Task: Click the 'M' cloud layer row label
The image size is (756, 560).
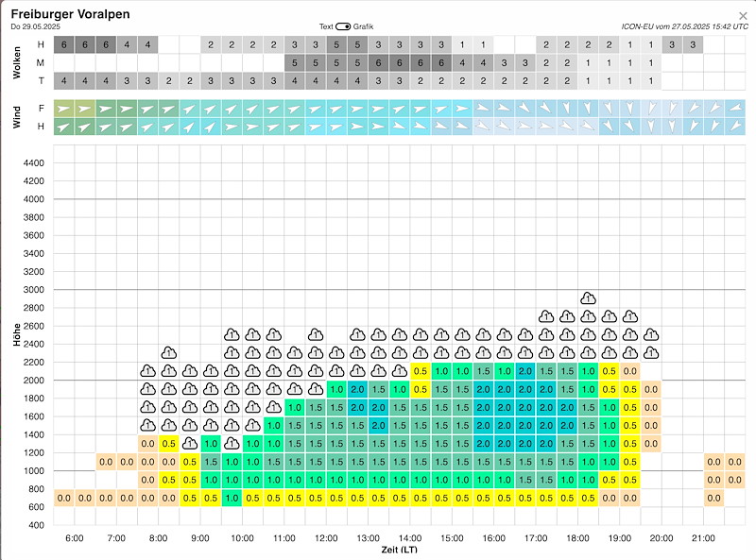Action: [41, 62]
